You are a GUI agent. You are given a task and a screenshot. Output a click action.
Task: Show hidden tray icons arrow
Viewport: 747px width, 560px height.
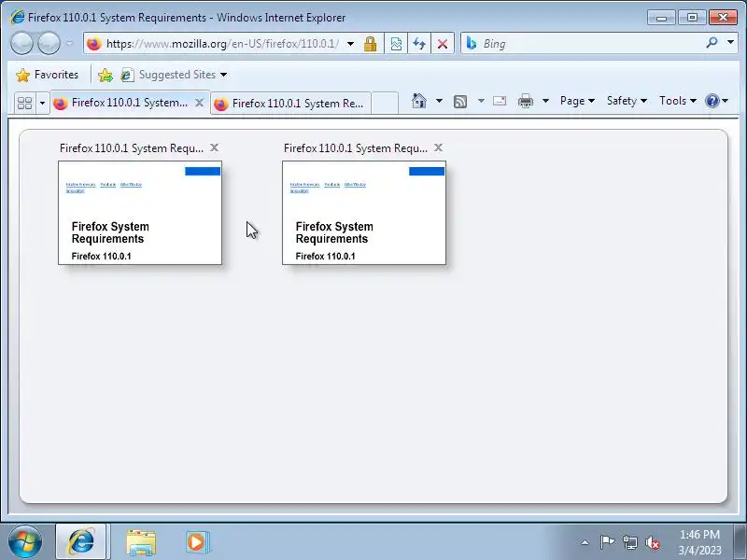click(x=585, y=542)
